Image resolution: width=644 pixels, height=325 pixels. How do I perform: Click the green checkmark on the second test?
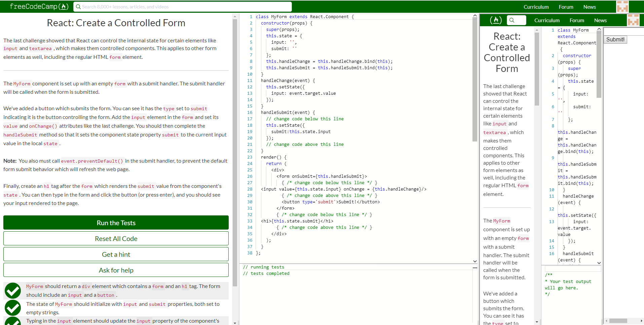12,308
